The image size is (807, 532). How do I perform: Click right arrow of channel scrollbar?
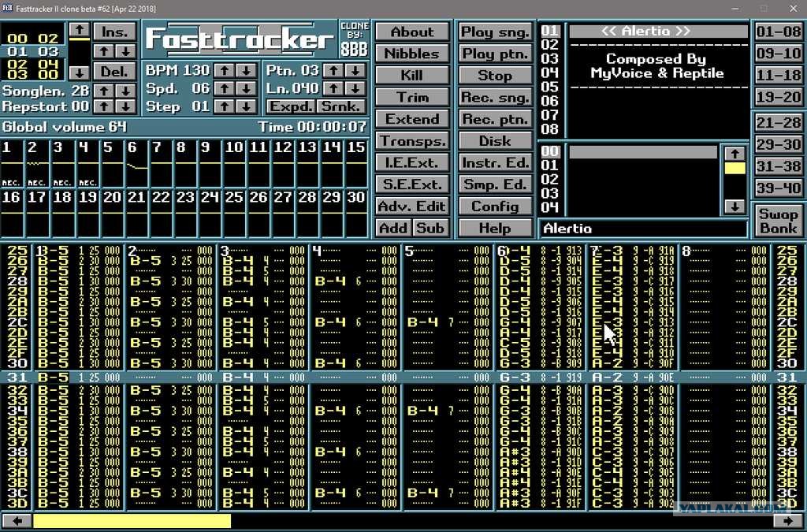[787, 521]
